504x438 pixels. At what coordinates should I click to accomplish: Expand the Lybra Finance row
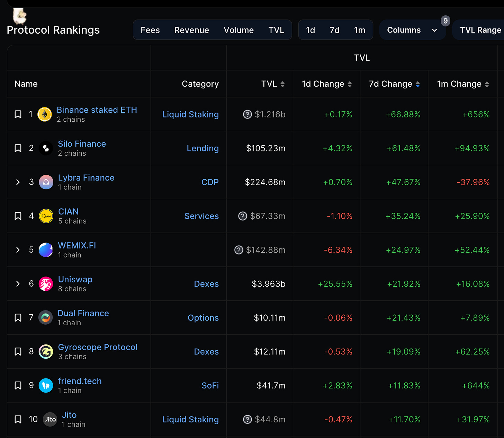(x=18, y=182)
